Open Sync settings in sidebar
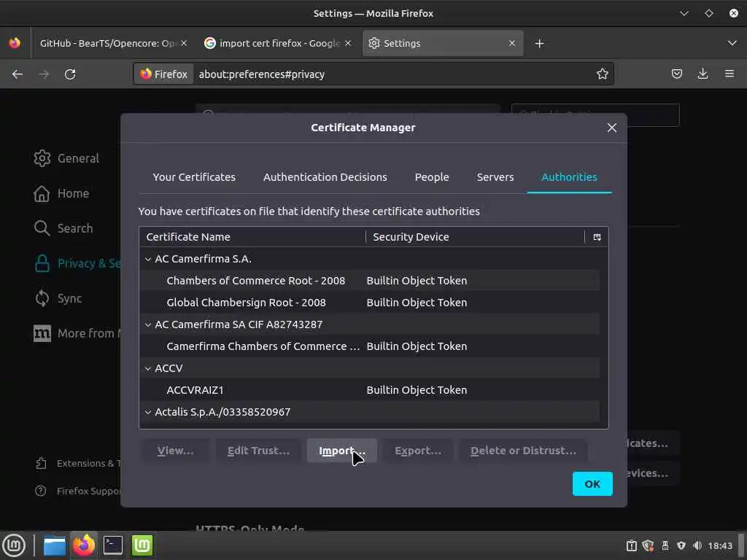 58,298
